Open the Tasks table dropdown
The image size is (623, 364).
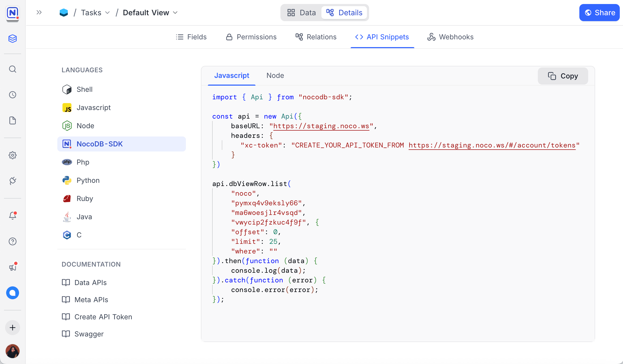[x=95, y=13]
